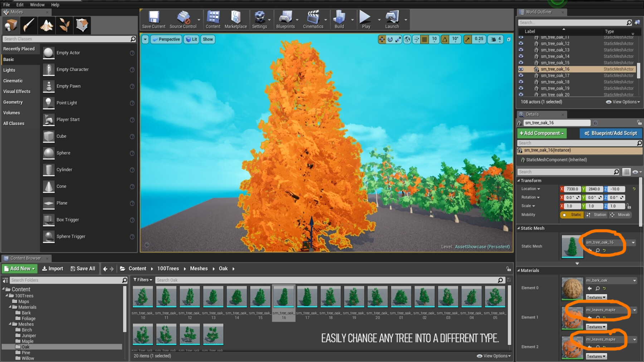
Task: Select the sm_tree_oak_10 thumbnail
Action: click(x=142, y=297)
